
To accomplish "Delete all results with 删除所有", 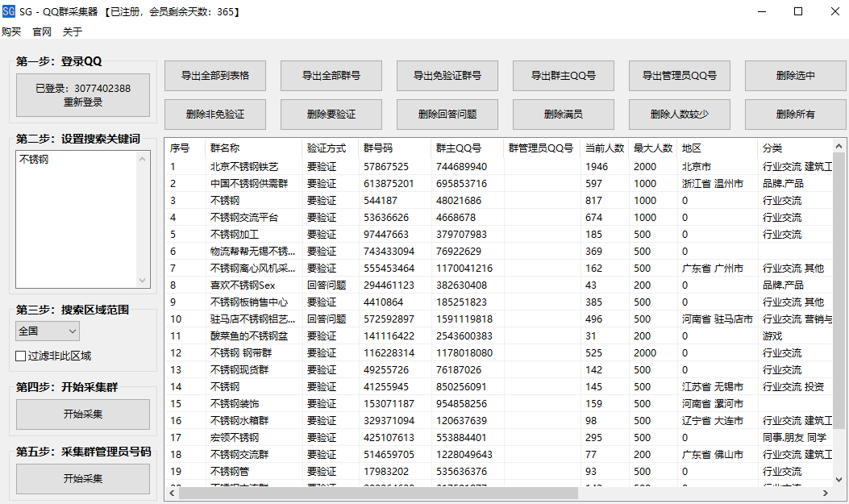I will (795, 114).
